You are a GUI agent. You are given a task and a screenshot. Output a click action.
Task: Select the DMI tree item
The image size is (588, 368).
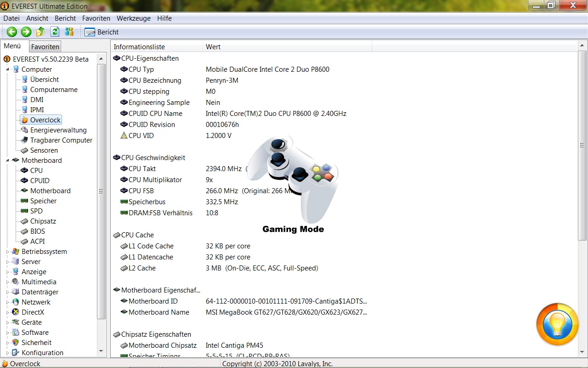point(37,100)
